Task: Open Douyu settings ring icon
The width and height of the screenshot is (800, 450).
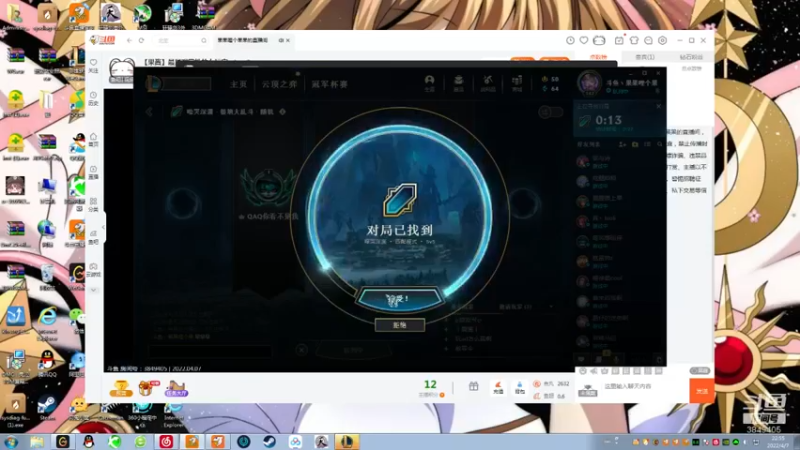Action: click(662, 40)
